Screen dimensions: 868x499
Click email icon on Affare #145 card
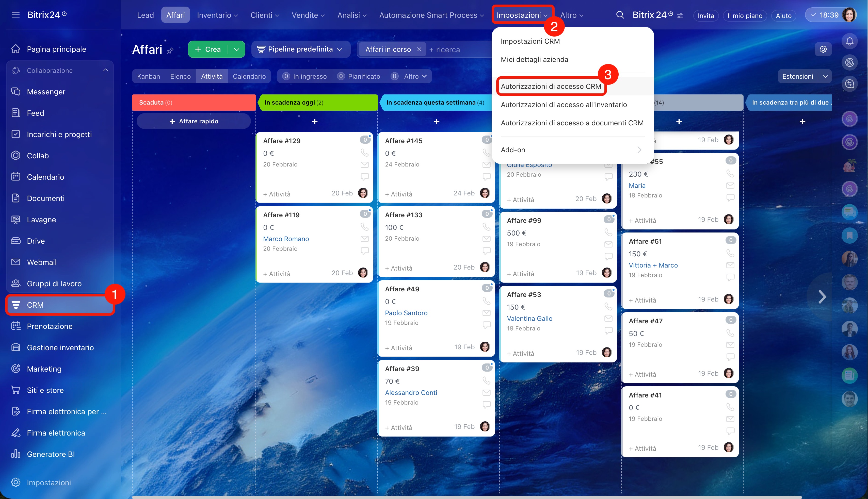pyautogui.click(x=486, y=165)
